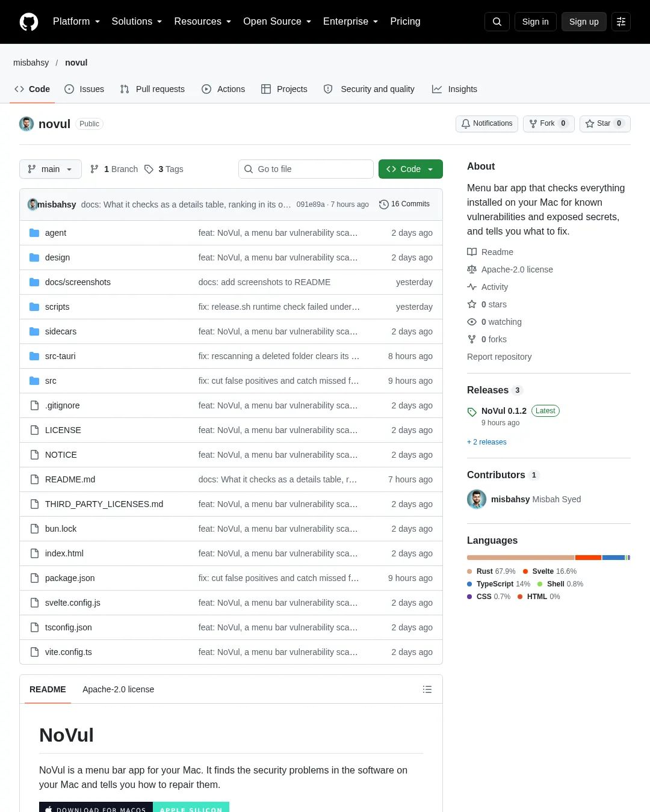Expand the Resources menu
This screenshot has width=650, height=812.
[203, 22]
